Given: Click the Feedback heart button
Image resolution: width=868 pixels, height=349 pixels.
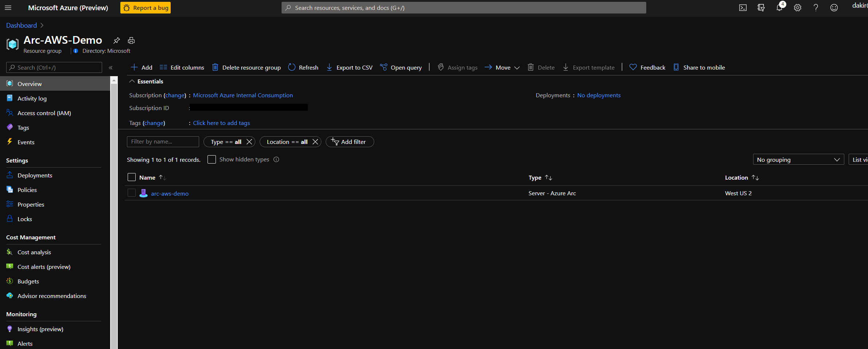Looking at the screenshot, I should (647, 67).
